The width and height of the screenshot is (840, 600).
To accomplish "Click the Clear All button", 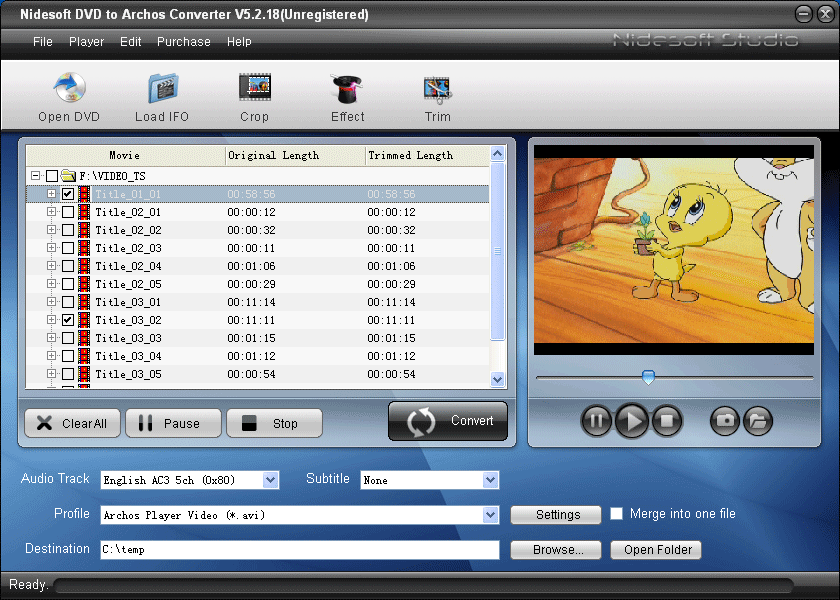I will coord(72,423).
